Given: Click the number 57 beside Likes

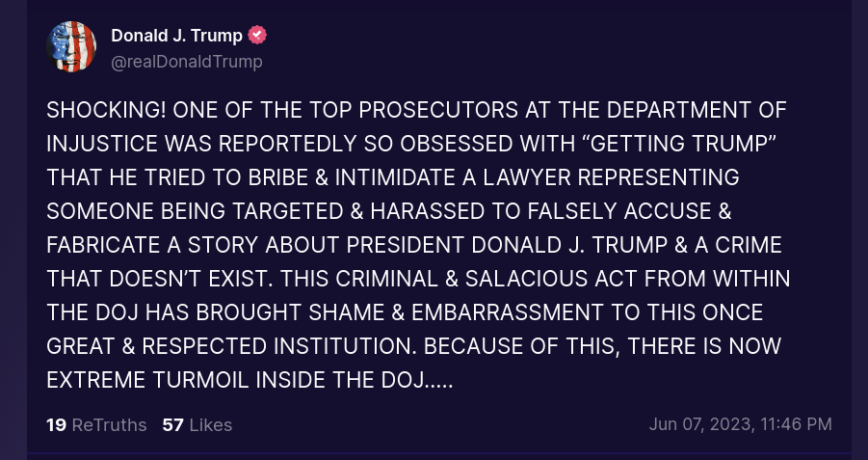Looking at the screenshot, I should coord(172,424).
